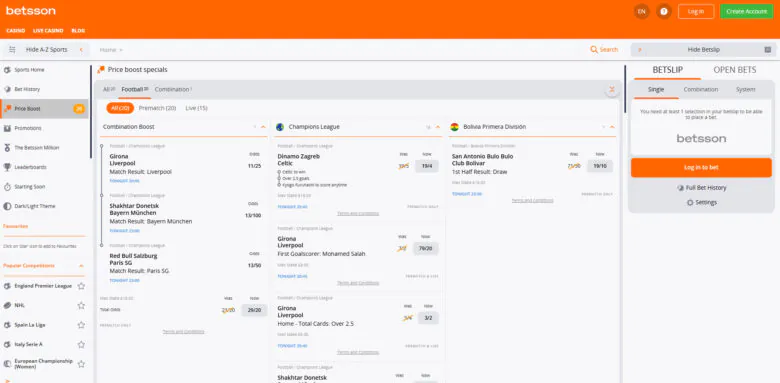Click the Betsson logo in header
This screenshot has width=780, height=383.
pyautogui.click(x=31, y=11)
